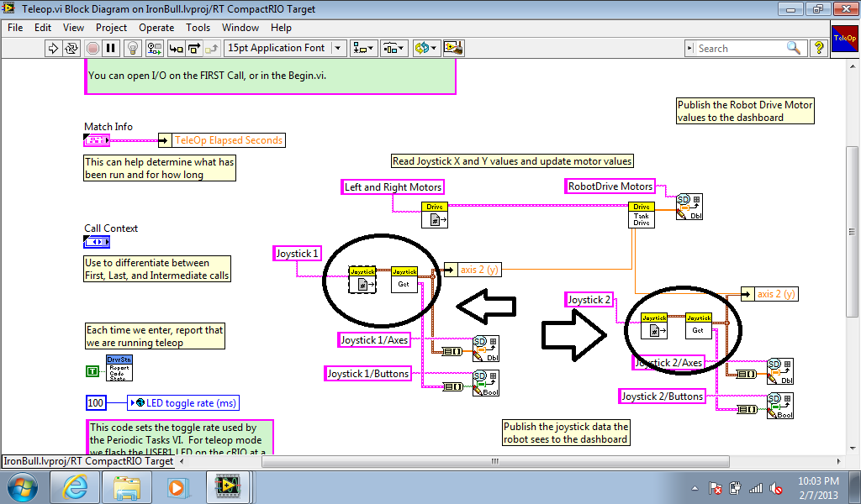Toggle Highlight Execution light bulb
Screen dimensions: 861x504
[x=132, y=48]
